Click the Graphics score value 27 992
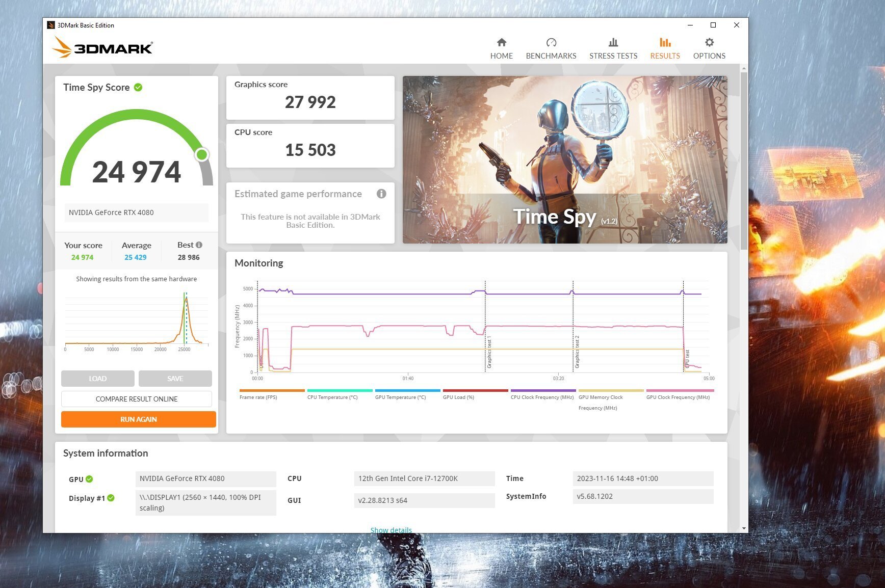 click(x=310, y=102)
